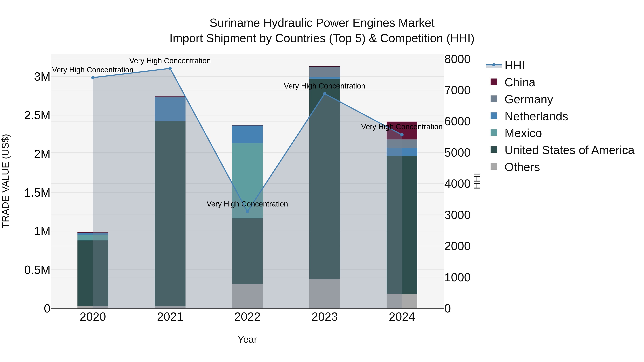The height and width of the screenshot is (362, 644).
Task: Click the Mexico teal legend swatch
Action: tap(494, 133)
